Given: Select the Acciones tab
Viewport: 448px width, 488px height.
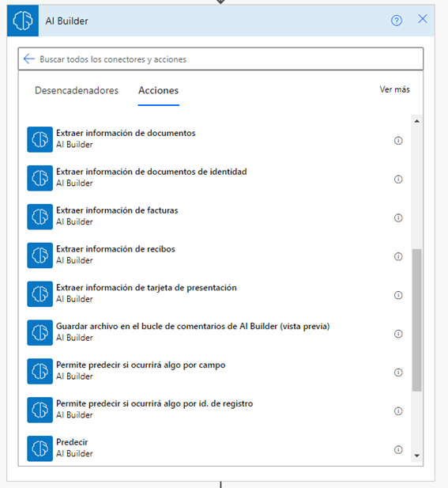Looking at the screenshot, I should tap(159, 91).
